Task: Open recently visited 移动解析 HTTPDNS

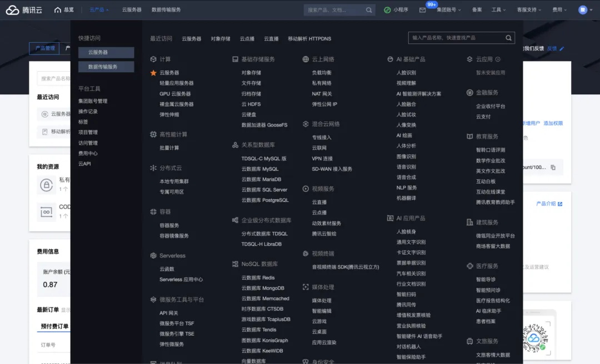Action: pos(309,39)
